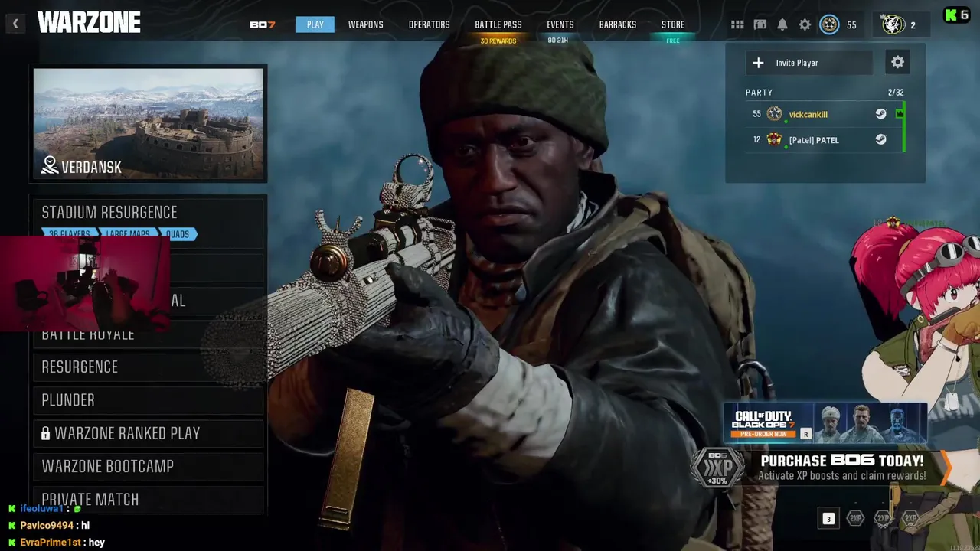Click chat username Pavico9494

[47, 526]
